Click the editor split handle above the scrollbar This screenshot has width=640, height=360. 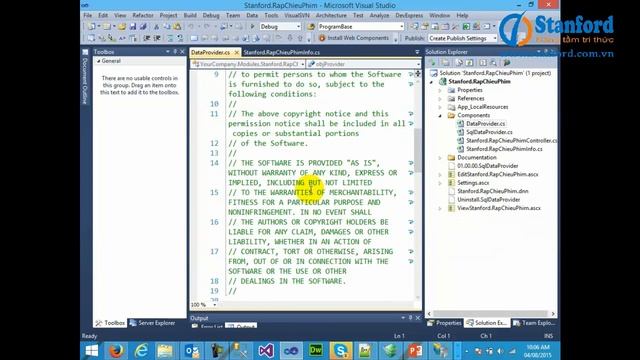418,72
